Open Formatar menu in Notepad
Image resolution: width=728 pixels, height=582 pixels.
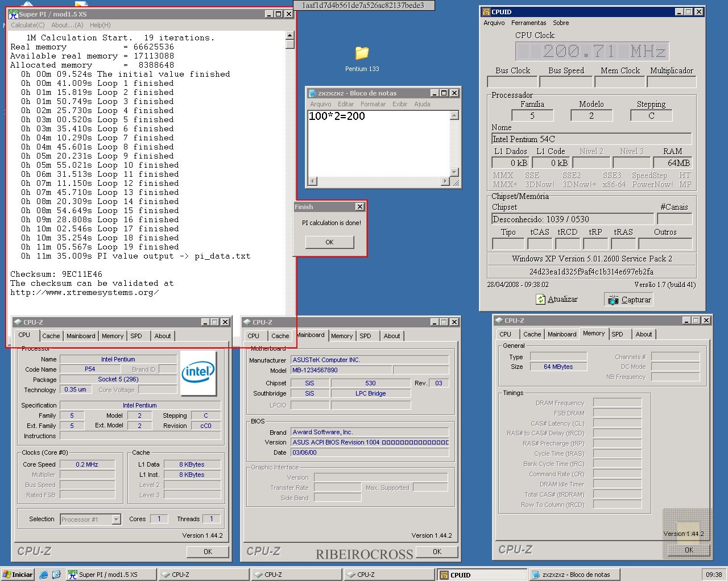[373, 104]
